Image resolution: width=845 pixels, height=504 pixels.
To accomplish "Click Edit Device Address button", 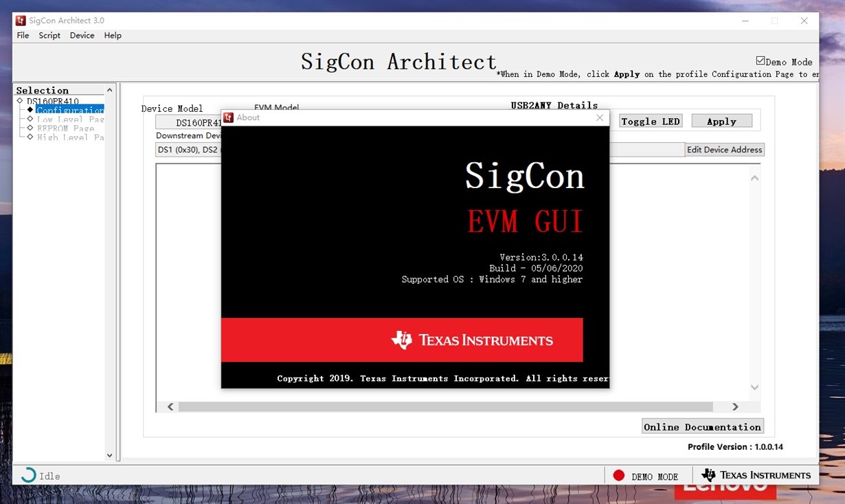I will (x=725, y=150).
